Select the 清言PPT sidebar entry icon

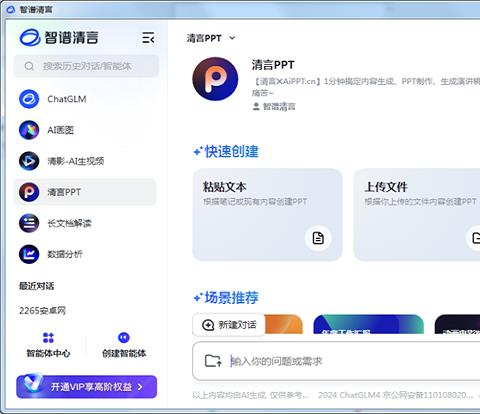tap(29, 192)
